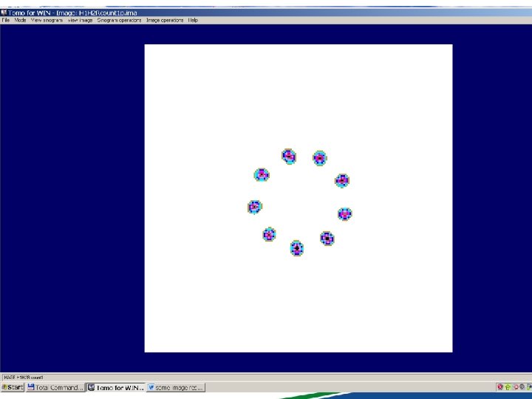Click the Tomo for WIN taskbar button

point(116,387)
